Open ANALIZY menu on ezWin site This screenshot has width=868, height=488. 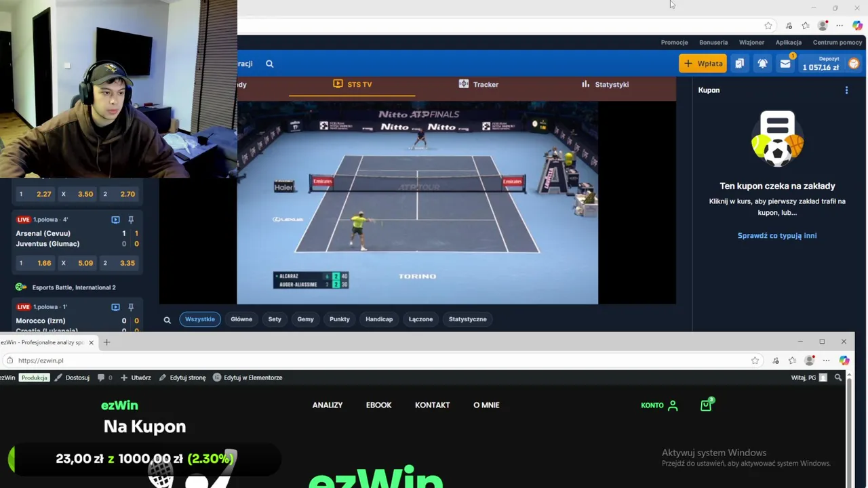tap(328, 405)
